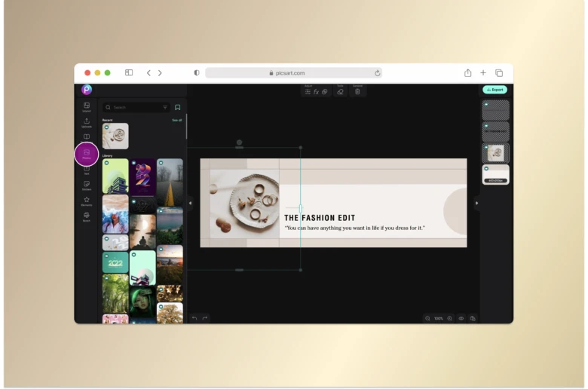Collapse the right layers panel arrow
588x389 pixels.
click(x=476, y=204)
